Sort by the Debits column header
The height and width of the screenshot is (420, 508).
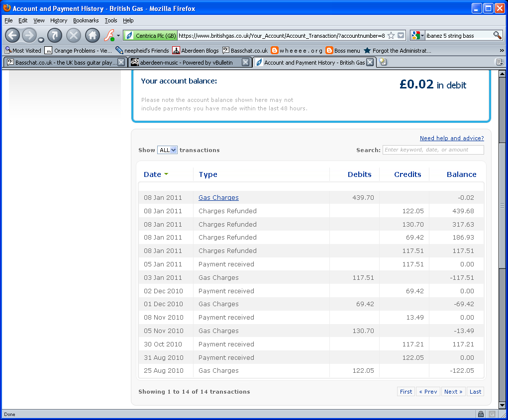point(359,174)
